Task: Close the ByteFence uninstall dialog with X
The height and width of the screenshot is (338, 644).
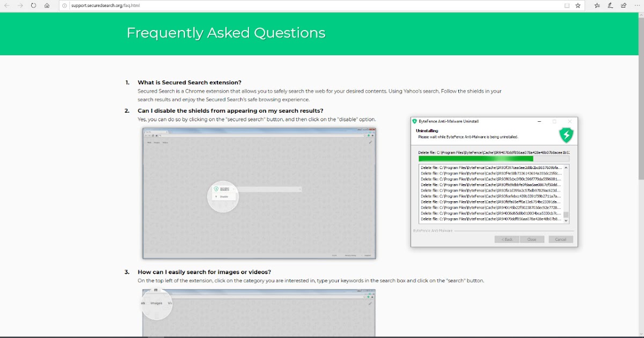Action: pyautogui.click(x=570, y=121)
